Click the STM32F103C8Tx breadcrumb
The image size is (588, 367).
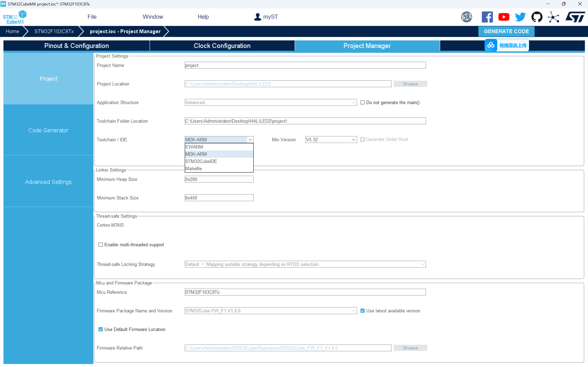(x=54, y=31)
